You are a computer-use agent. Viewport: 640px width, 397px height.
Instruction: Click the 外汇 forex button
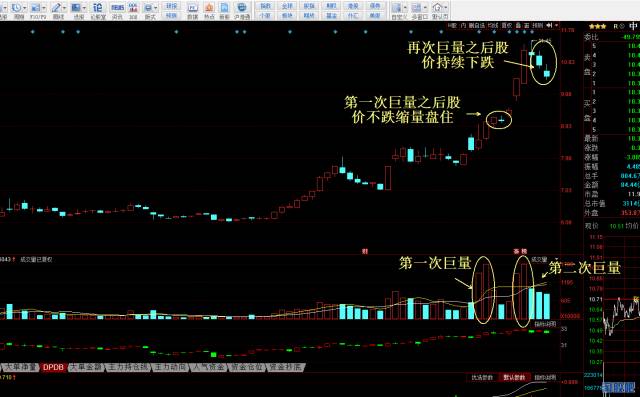[353, 15]
